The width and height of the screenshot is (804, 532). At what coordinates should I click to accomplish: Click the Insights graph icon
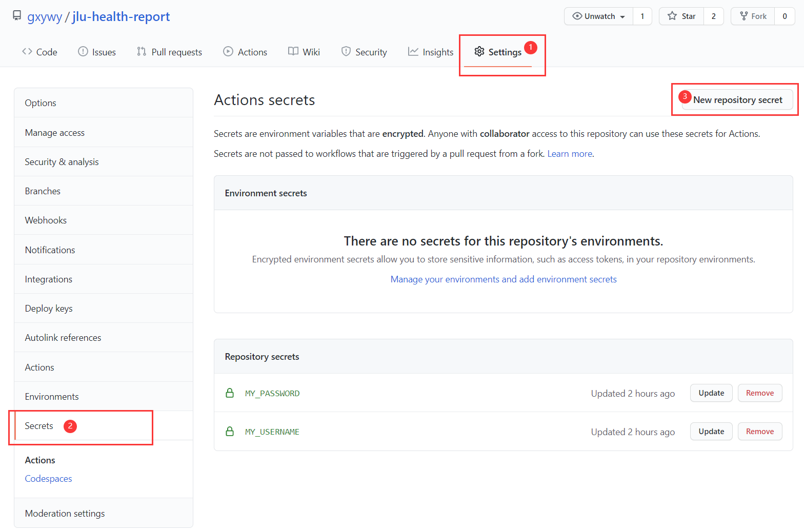(413, 51)
